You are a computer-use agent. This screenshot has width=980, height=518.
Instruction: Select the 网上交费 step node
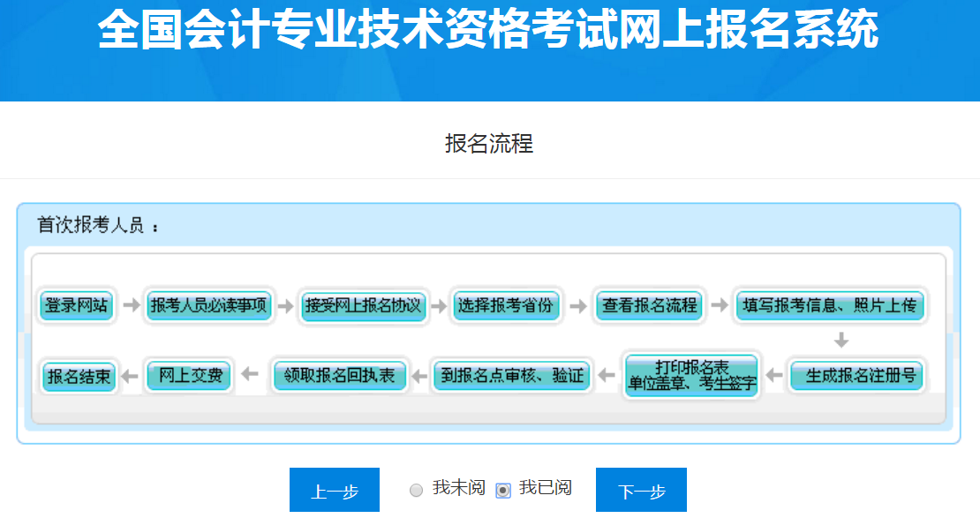(189, 375)
